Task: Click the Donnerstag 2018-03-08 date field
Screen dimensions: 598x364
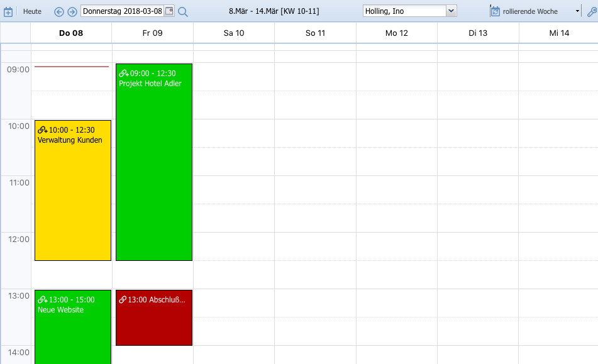Action: click(x=122, y=11)
